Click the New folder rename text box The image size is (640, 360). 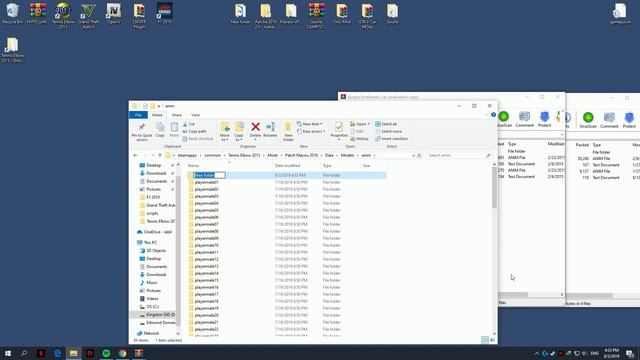pos(209,175)
